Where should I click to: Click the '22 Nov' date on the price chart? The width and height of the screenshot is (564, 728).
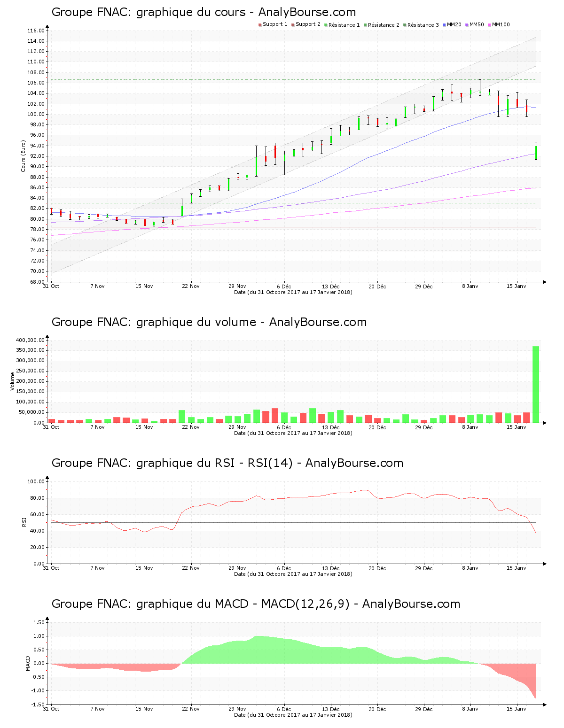[x=191, y=286]
